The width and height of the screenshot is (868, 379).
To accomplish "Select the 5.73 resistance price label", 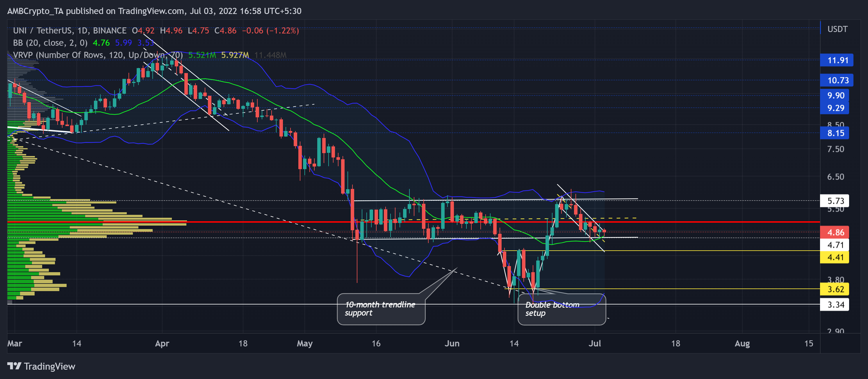I will [837, 201].
